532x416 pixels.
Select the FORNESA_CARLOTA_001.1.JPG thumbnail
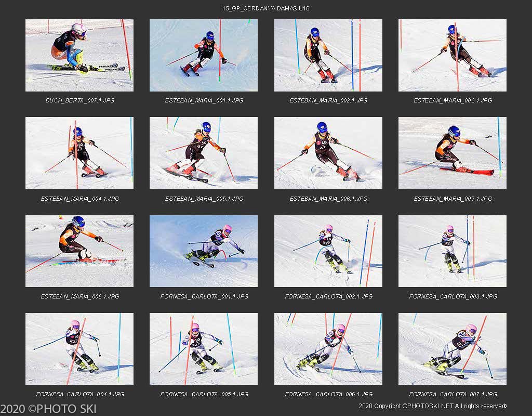tap(204, 251)
